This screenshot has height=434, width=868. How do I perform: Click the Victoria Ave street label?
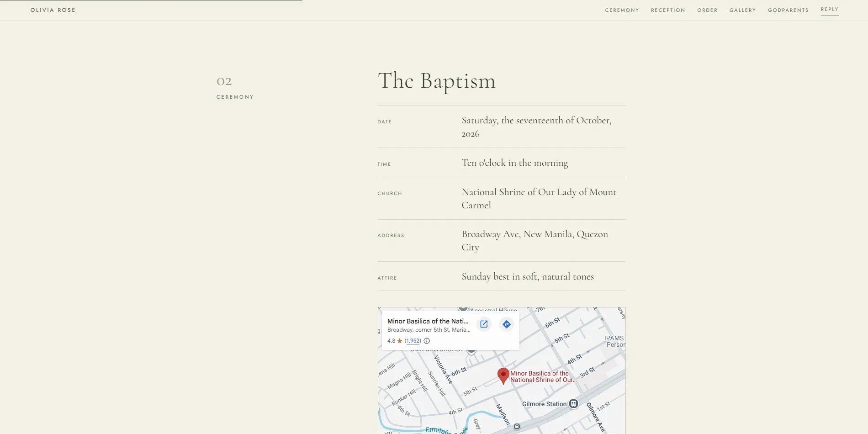pyautogui.click(x=443, y=369)
